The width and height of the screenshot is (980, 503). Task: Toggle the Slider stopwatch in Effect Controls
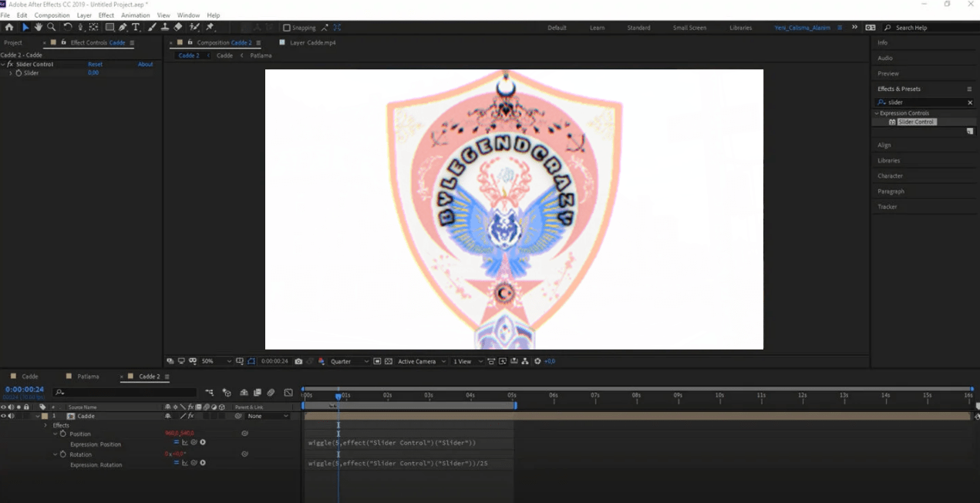(19, 73)
